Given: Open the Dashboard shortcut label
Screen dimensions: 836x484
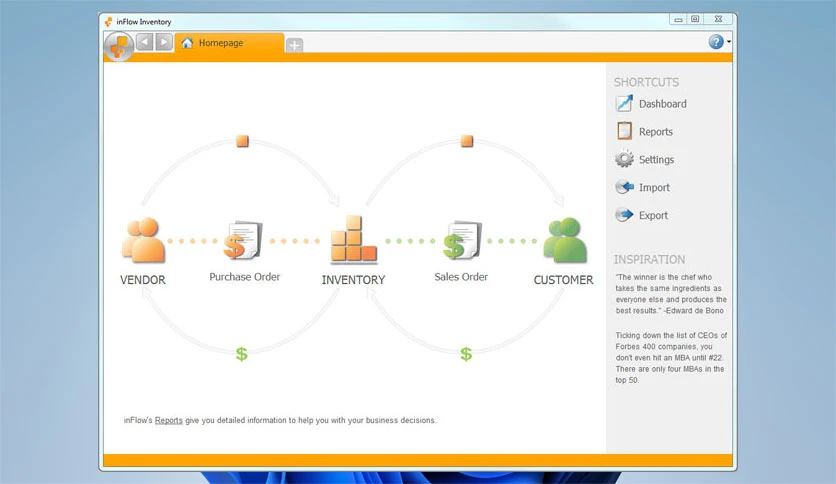Looking at the screenshot, I should pyautogui.click(x=663, y=104).
